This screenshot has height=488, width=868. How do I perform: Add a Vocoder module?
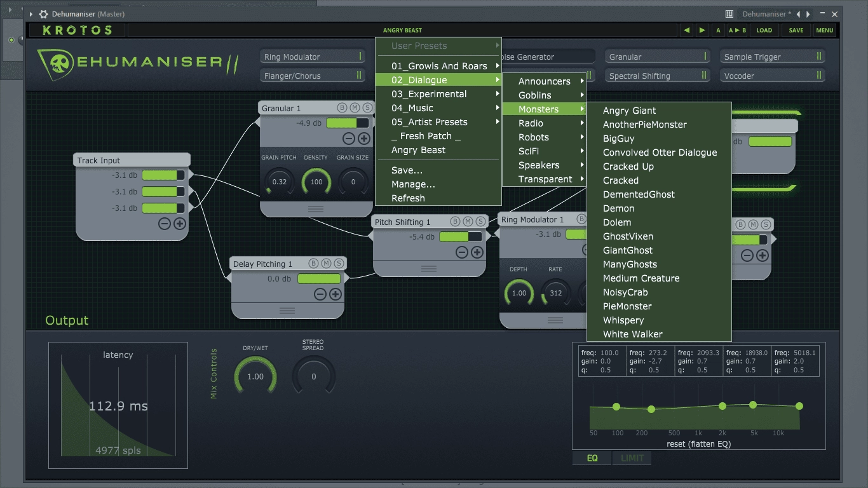tap(772, 76)
